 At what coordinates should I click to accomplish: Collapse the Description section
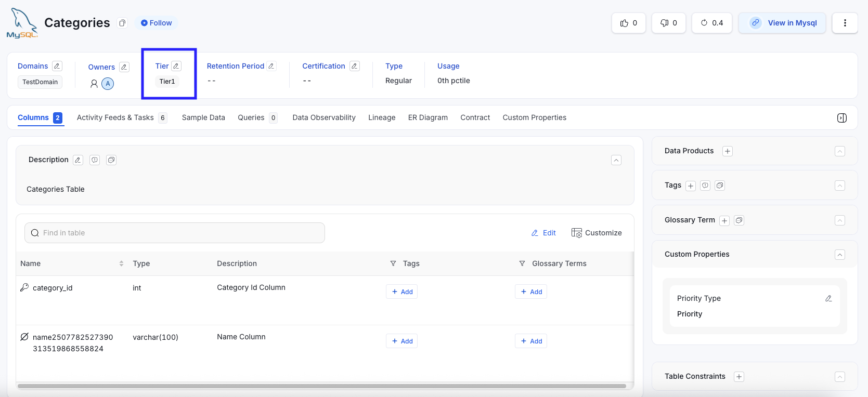(616, 160)
